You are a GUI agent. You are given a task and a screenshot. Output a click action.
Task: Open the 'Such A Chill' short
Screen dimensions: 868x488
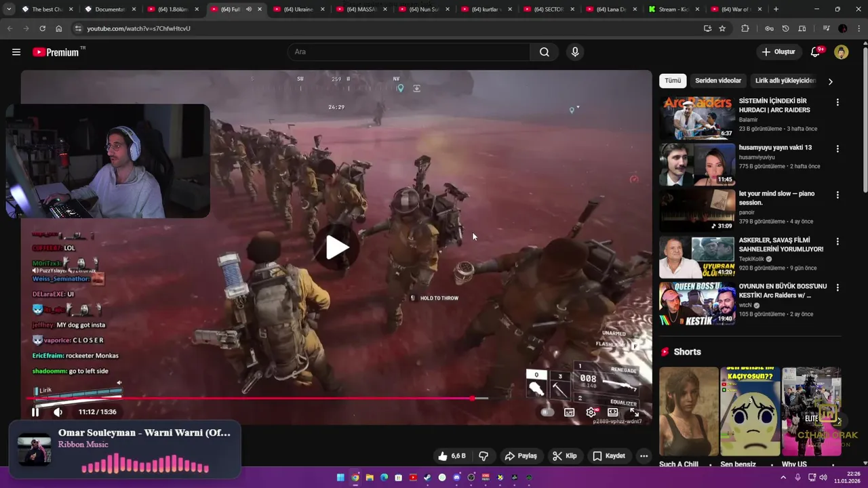click(688, 411)
